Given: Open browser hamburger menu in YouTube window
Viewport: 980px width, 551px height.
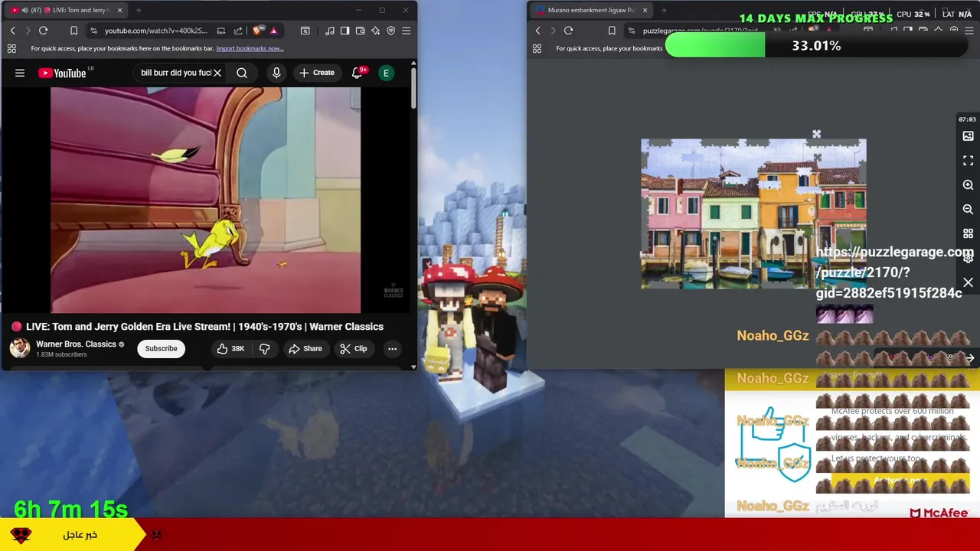Looking at the screenshot, I should (407, 31).
